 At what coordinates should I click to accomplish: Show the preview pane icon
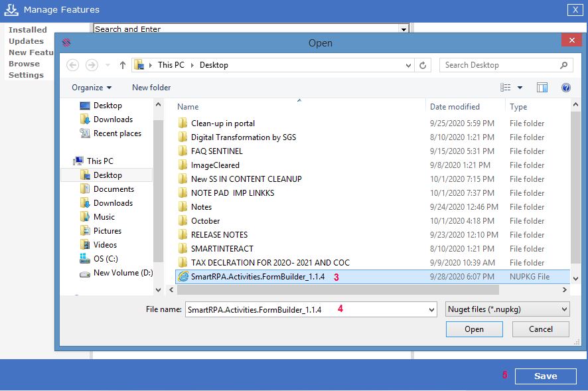[x=542, y=88]
